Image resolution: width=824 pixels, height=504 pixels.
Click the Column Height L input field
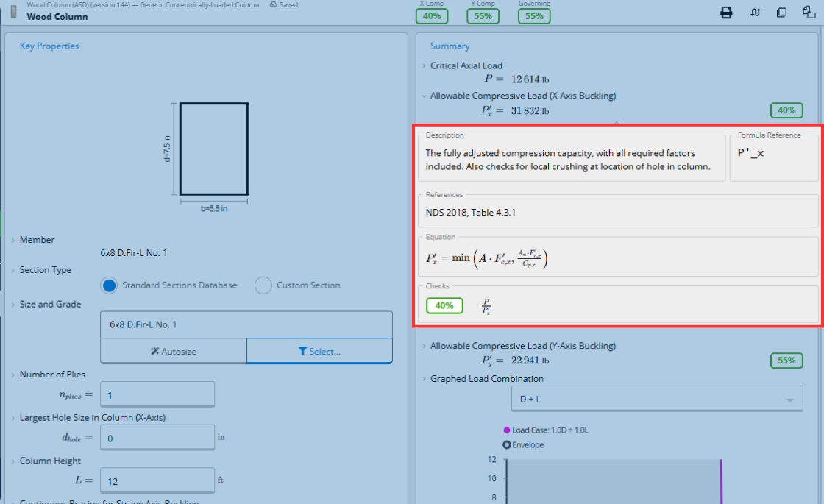(157, 480)
